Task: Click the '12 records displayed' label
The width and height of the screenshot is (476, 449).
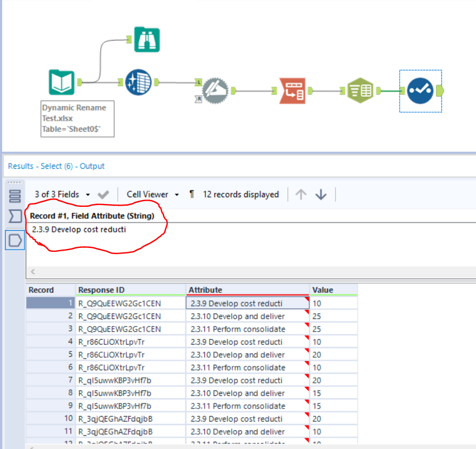Action: pyautogui.click(x=241, y=194)
